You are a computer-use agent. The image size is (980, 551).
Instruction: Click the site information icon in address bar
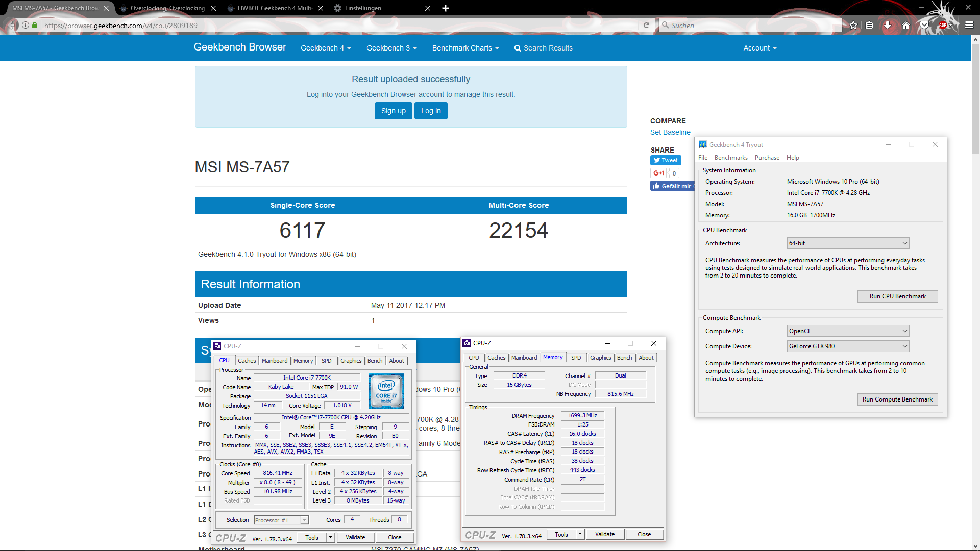pyautogui.click(x=26, y=25)
